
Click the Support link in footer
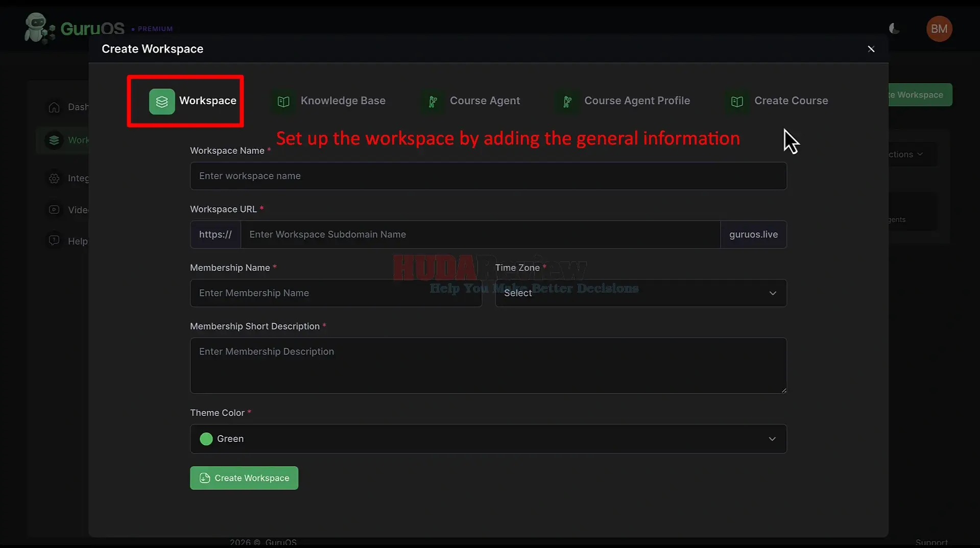pyautogui.click(x=931, y=542)
